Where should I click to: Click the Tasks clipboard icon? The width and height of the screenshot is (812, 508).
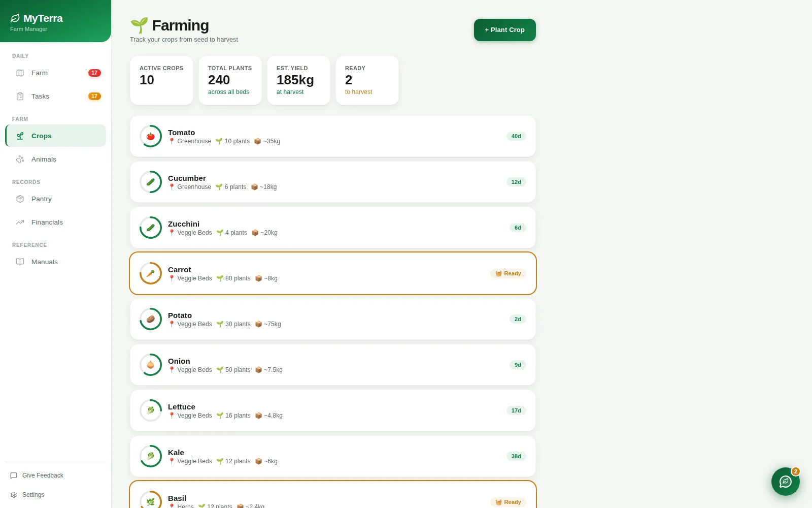[x=20, y=96]
